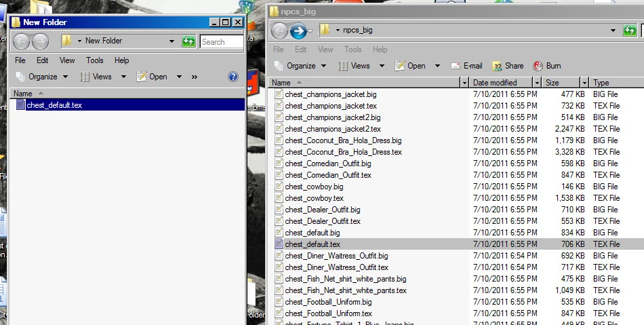
Task: Sort by Name column header in npcs_big
Action: [x=365, y=83]
